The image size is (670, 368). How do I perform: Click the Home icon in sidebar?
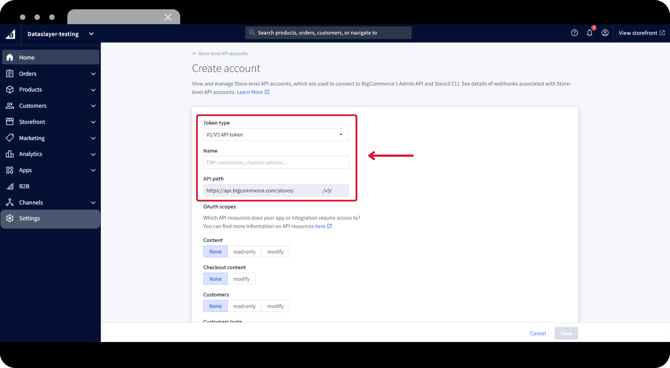coord(10,57)
